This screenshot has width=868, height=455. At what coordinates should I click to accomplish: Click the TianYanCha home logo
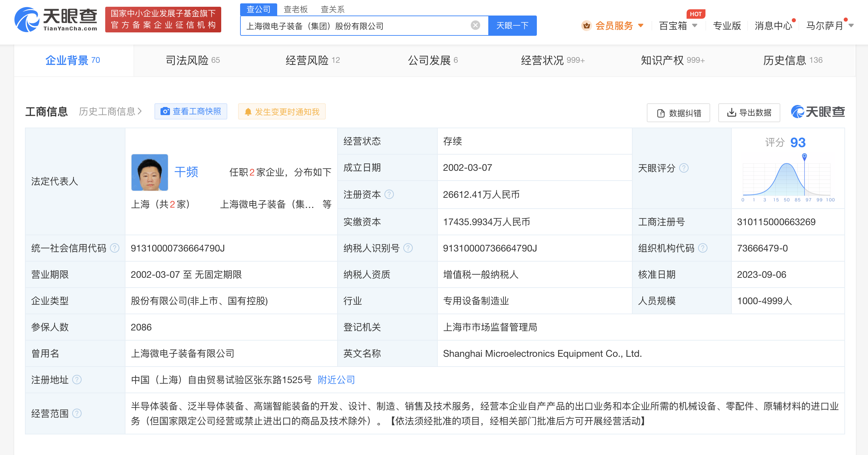click(56, 20)
